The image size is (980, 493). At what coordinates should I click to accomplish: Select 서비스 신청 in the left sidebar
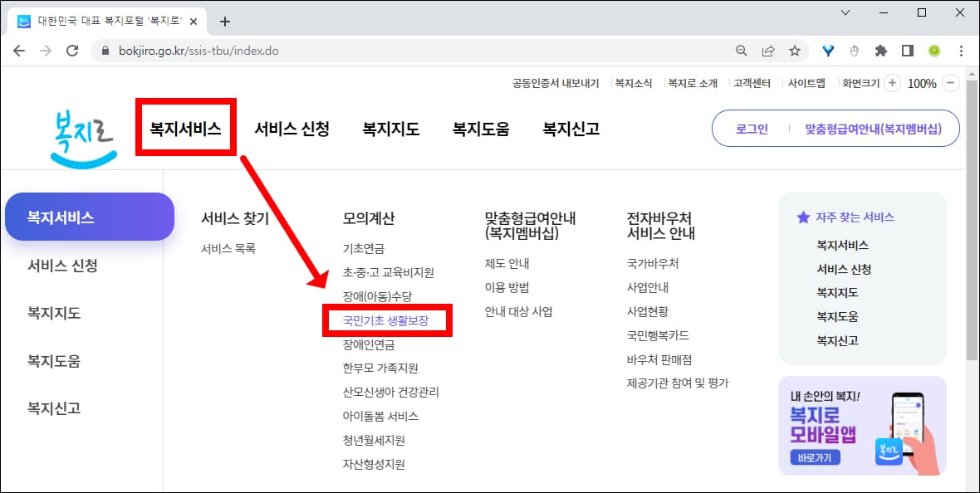click(62, 266)
